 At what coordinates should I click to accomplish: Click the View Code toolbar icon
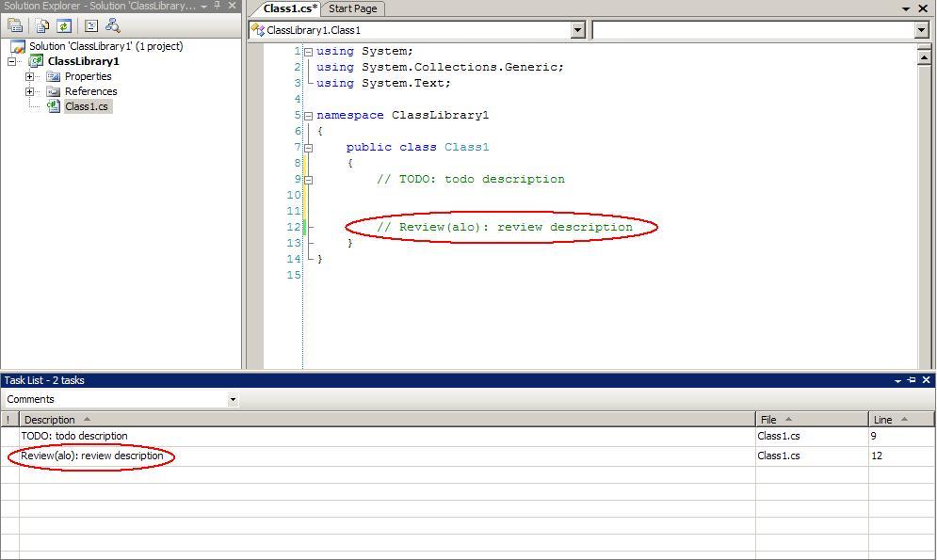(x=90, y=25)
